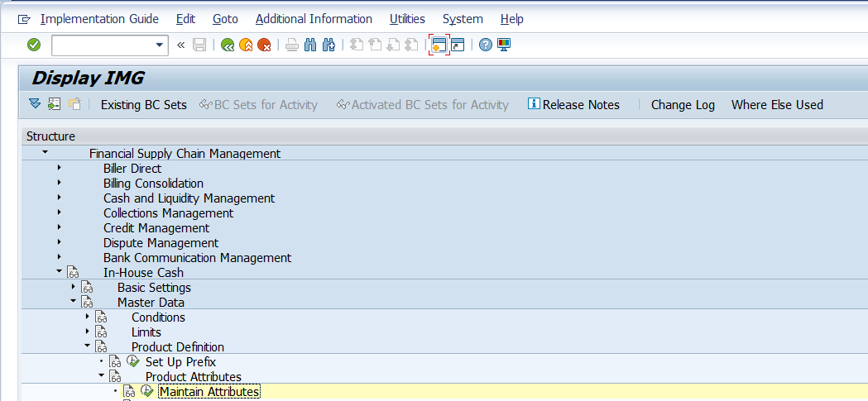Expand the Credit Management node
The width and height of the screenshot is (868, 401).
point(60,227)
